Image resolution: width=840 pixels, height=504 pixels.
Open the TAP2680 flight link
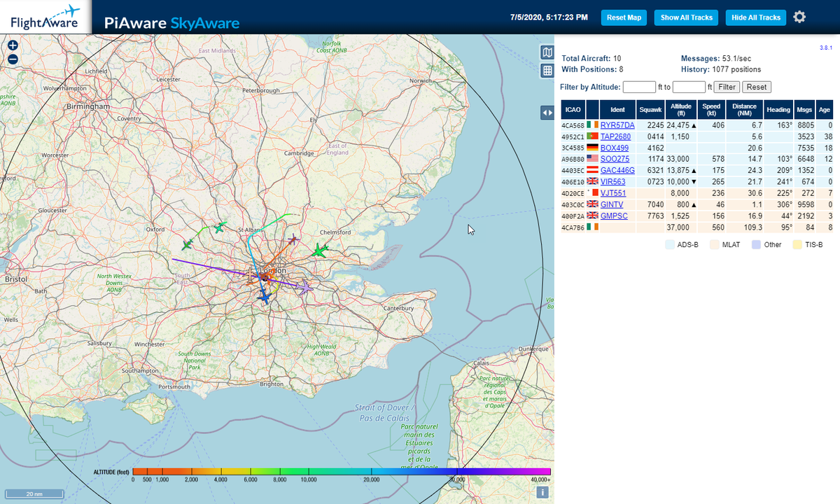pyautogui.click(x=616, y=136)
